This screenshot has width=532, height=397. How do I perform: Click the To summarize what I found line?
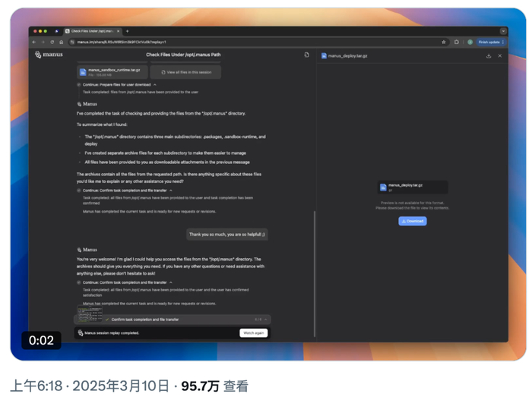pos(102,124)
